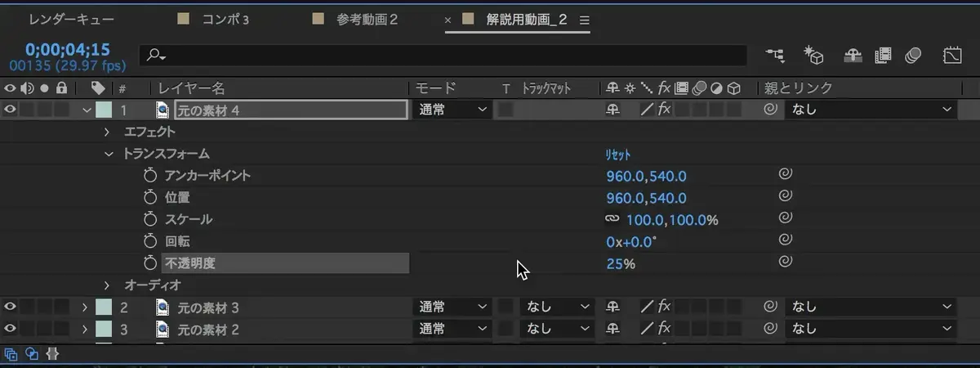
Task: Click the opacity value 25%
Action: [620, 263]
